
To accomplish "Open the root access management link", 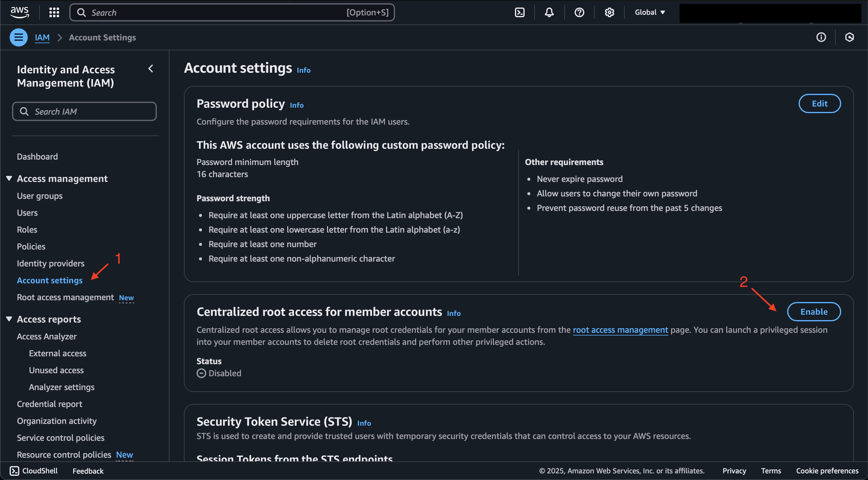I will 620,330.
